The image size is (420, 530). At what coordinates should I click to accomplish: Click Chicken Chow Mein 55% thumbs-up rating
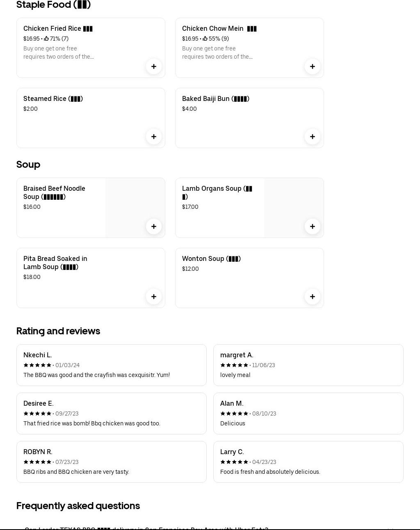216,39
